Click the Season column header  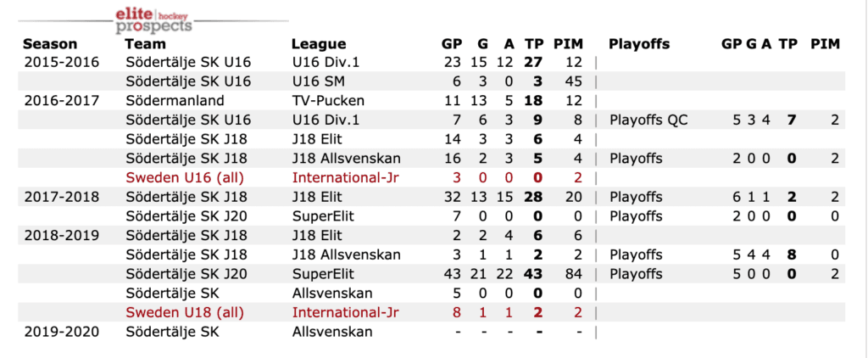tap(50, 44)
